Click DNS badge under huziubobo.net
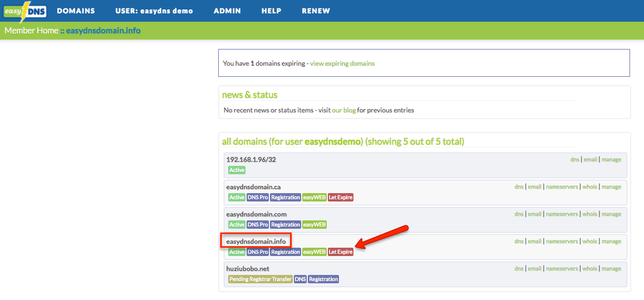The width and height of the screenshot is (644, 300). (x=300, y=279)
